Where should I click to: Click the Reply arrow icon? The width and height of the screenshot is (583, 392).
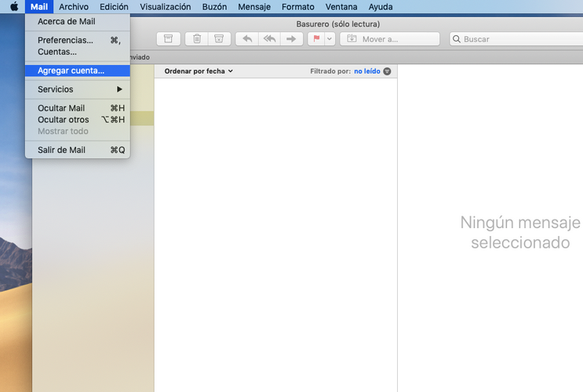(x=247, y=38)
